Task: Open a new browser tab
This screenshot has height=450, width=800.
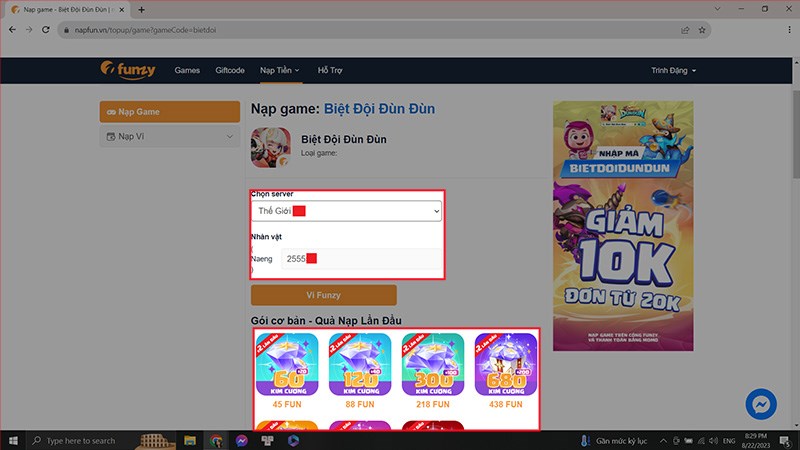Action: point(141,9)
